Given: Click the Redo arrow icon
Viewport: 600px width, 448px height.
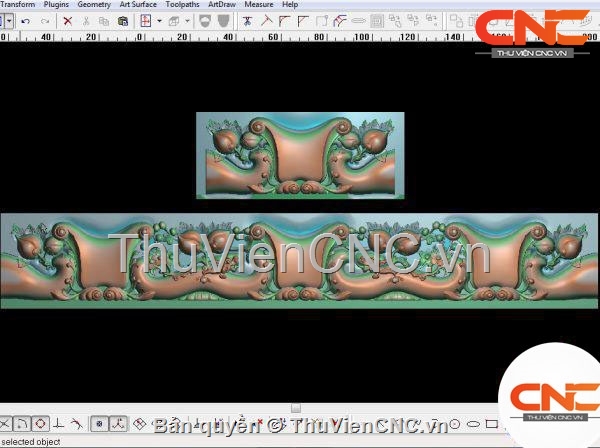Looking at the screenshot, I should (45, 21).
